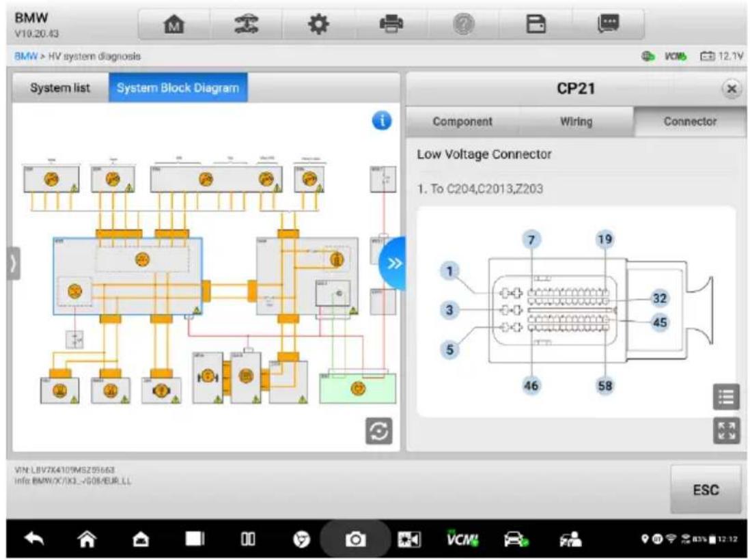Screen dimensions: 750x560
Task: Open the Chrome browser icon
Action: (301, 540)
